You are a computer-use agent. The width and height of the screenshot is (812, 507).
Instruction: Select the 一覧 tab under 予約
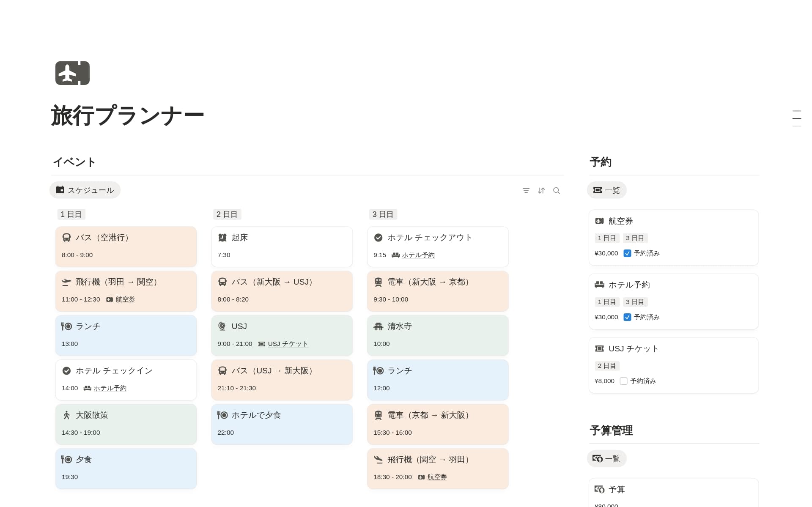pyautogui.click(x=606, y=190)
